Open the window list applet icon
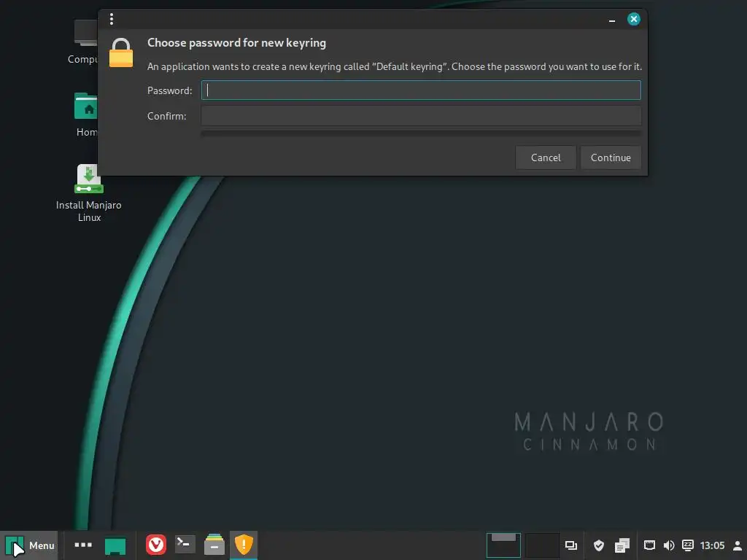This screenshot has width=747, height=560. coord(570,545)
